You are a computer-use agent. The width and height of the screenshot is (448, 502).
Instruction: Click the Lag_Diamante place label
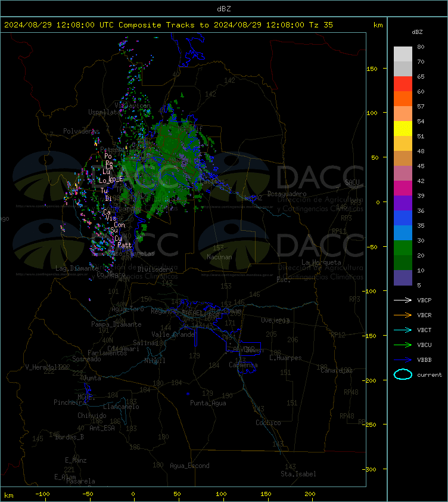click(x=77, y=268)
